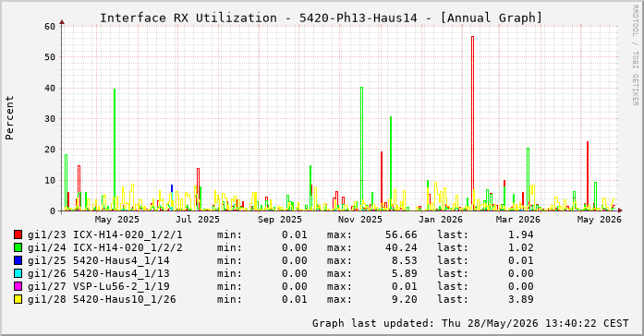Viewport: 644px width, 336px height.
Task: Click the y-axis label 40
Action: pyautogui.click(x=50, y=88)
